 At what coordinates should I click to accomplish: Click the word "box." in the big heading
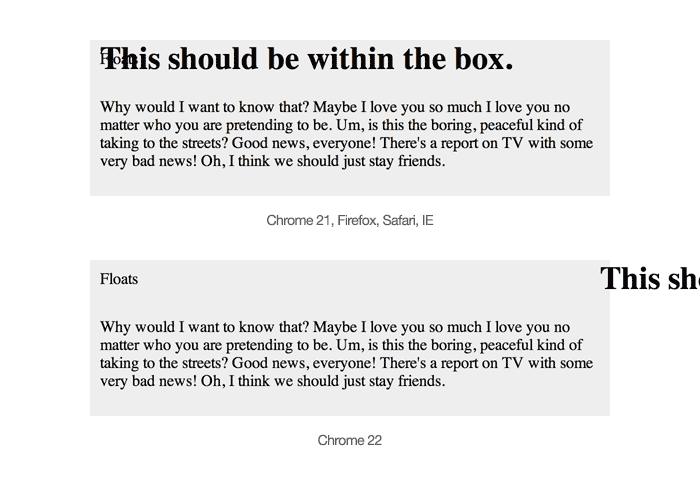tap(484, 59)
